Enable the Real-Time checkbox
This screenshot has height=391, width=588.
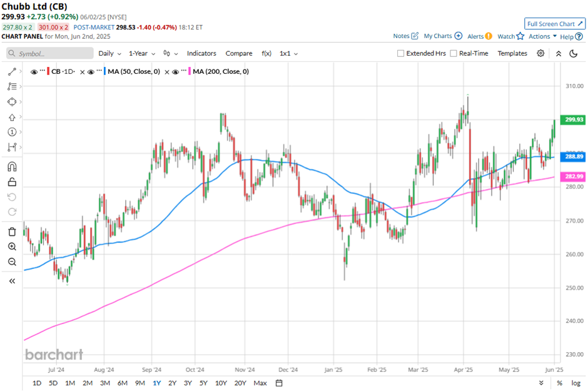454,54
